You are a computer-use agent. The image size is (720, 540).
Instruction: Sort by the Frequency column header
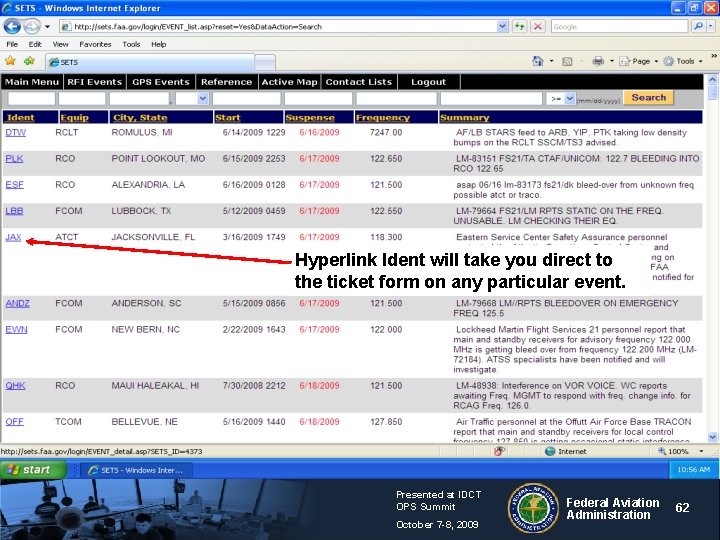click(382, 118)
